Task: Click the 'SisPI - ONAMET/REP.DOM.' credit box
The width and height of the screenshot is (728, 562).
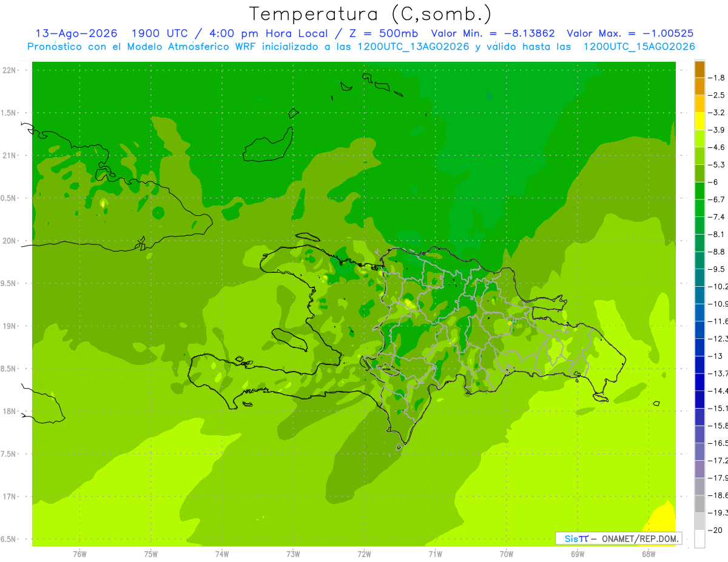Action: coord(618,538)
